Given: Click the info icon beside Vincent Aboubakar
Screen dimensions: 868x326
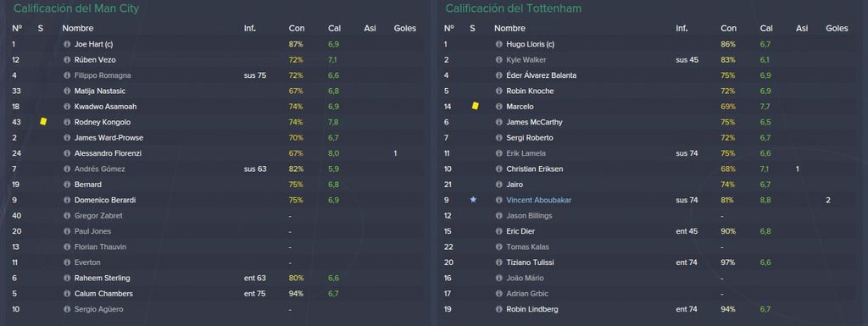Looking at the screenshot, I should [498, 200].
